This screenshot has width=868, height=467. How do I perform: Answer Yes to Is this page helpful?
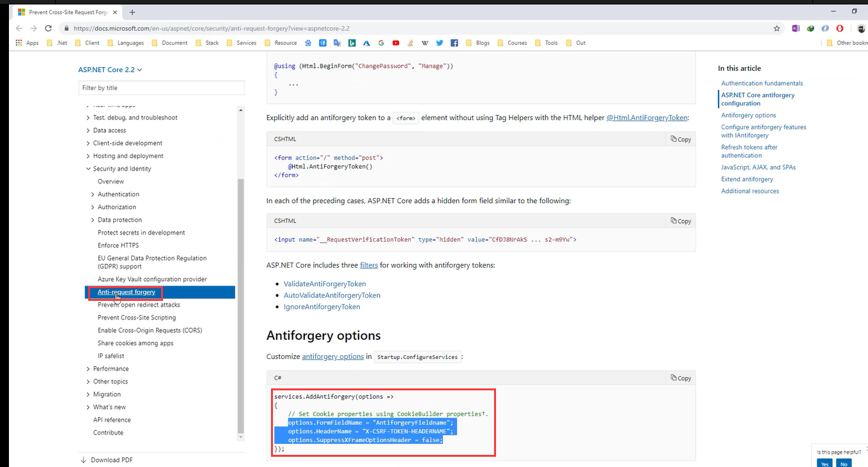point(825,464)
